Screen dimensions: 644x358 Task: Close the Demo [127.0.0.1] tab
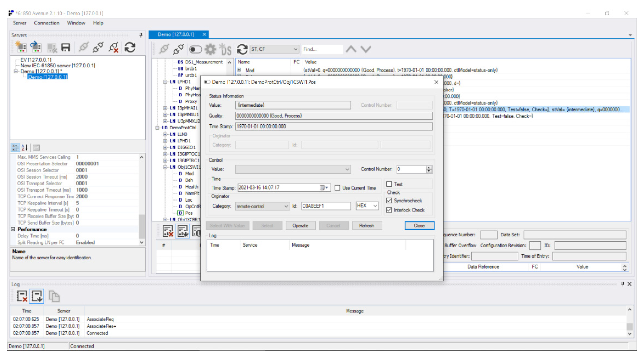[x=204, y=35]
